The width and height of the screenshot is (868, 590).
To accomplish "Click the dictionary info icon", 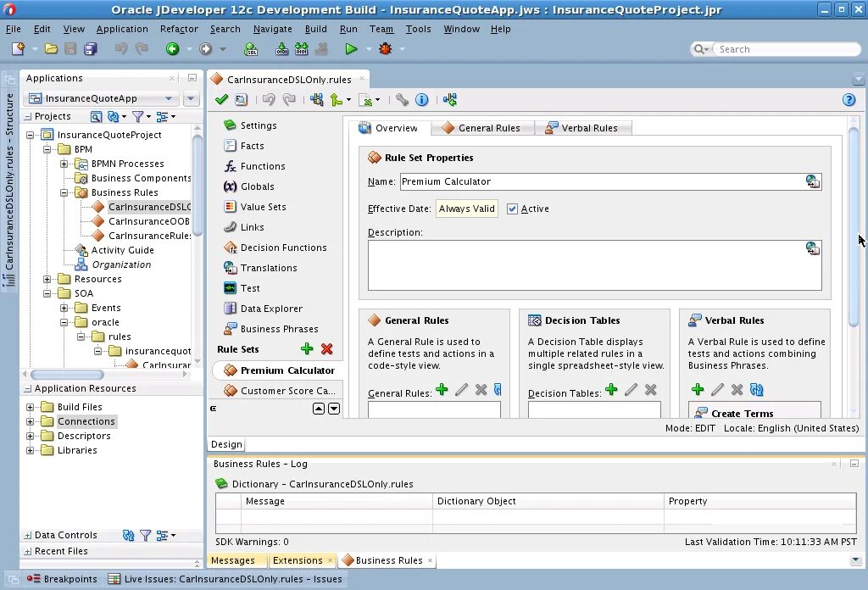I will (422, 100).
